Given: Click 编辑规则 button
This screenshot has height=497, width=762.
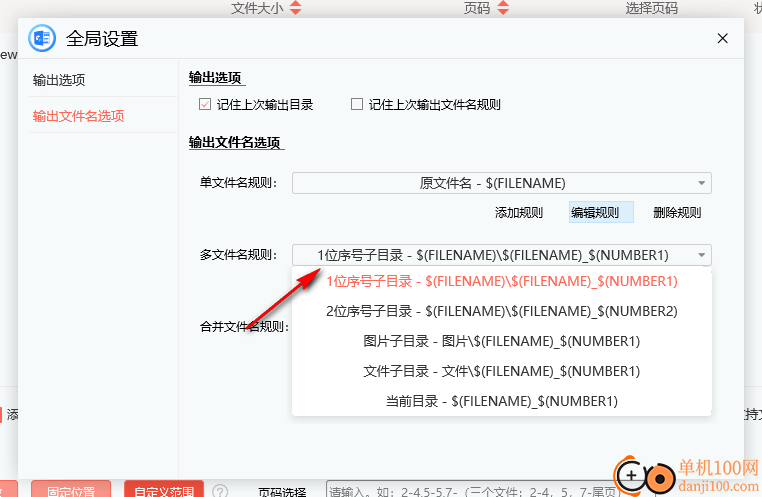Looking at the screenshot, I should 601,212.
